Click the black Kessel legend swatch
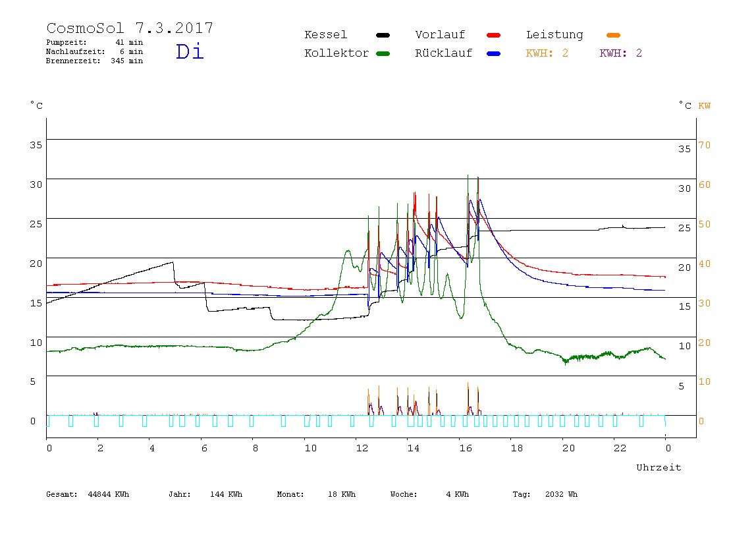 coord(383,35)
